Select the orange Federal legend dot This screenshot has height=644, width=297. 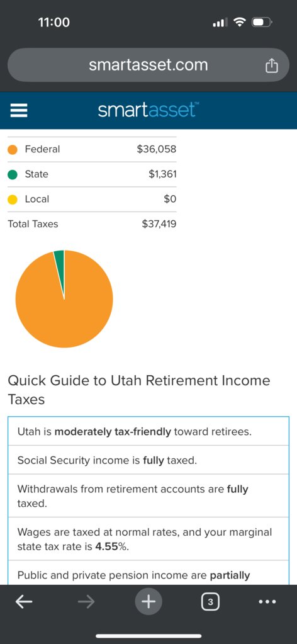pyautogui.click(x=13, y=149)
